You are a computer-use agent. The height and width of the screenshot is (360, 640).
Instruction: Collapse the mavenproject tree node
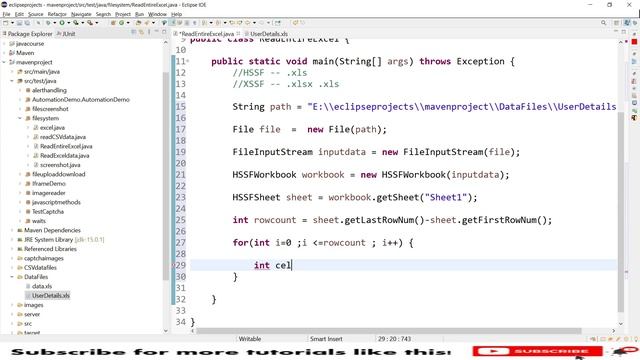tap(4, 62)
